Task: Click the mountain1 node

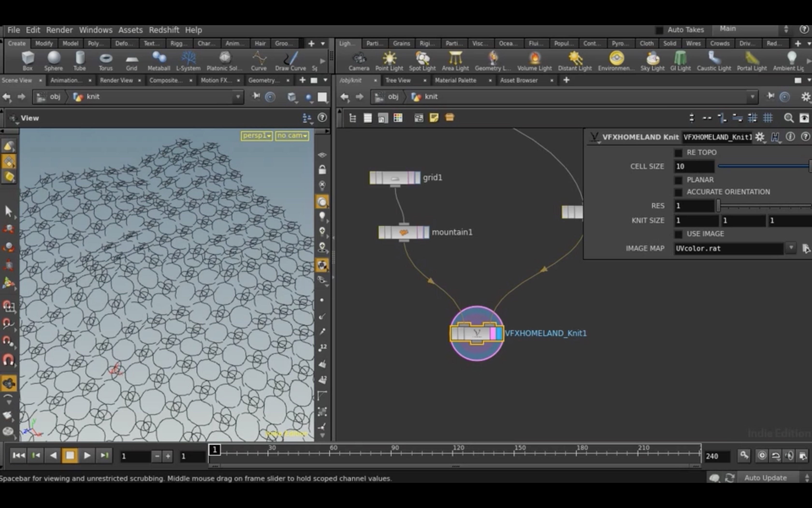Action: pos(404,232)
